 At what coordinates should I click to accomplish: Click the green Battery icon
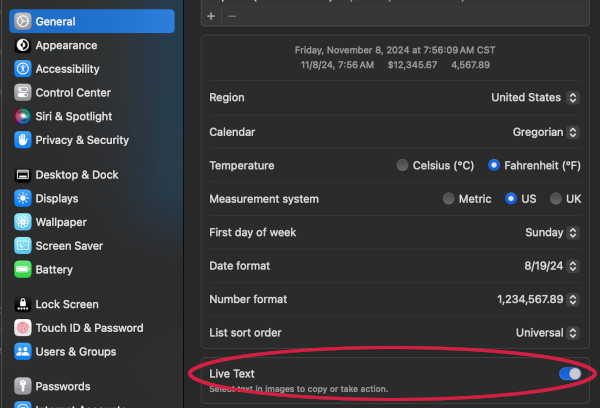[x=22, y=270]
